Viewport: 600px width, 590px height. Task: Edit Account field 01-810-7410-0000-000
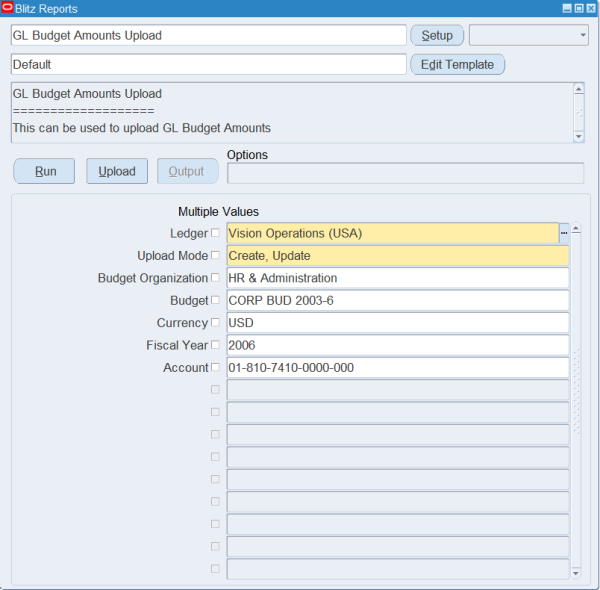(398, 367)
